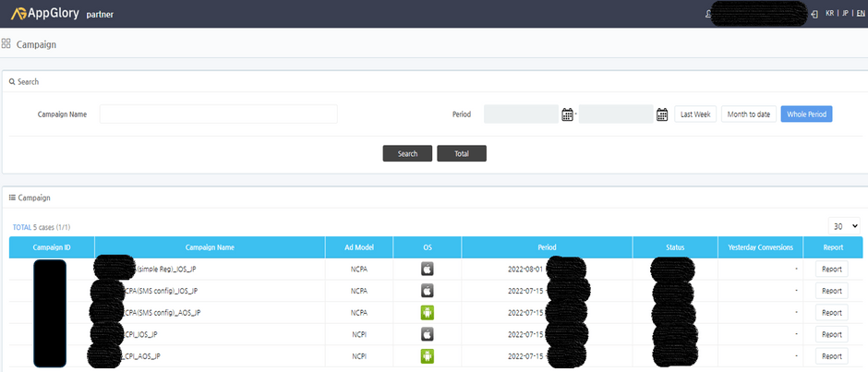The width and height of the screenshot is (868, 372).
Task: Click the logout icon in header
Action: 814,14
